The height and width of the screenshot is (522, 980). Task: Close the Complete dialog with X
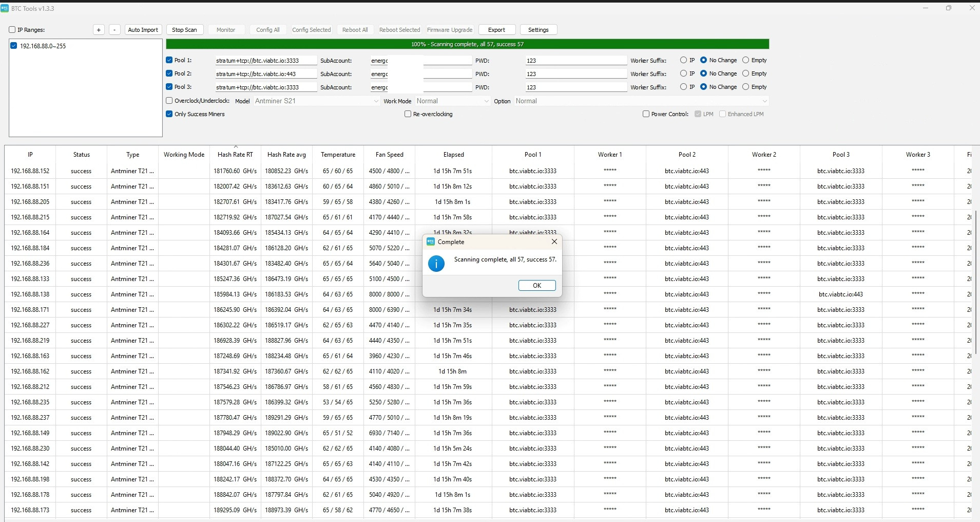(554, 241)
